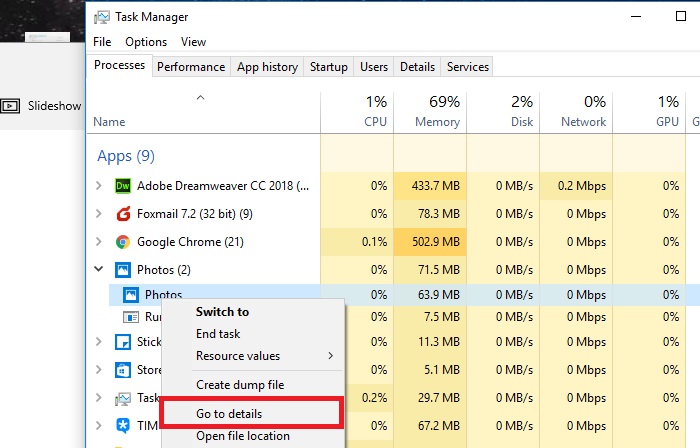Viewport: 700px width, 448px height.
Task: Click the Apps (9) group heading
Action: (126, 156)
